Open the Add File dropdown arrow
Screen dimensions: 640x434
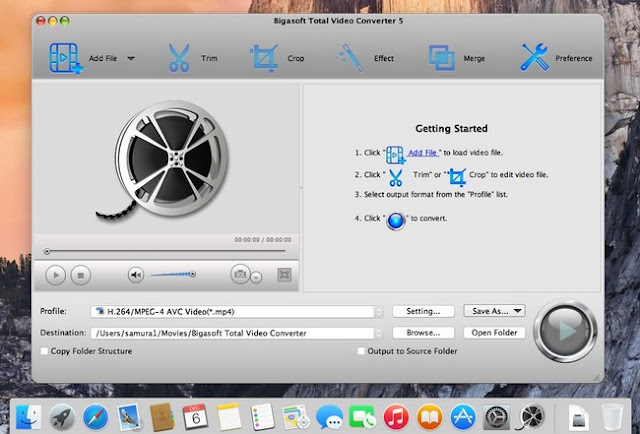pyautogui.click(x=131, y=59)
